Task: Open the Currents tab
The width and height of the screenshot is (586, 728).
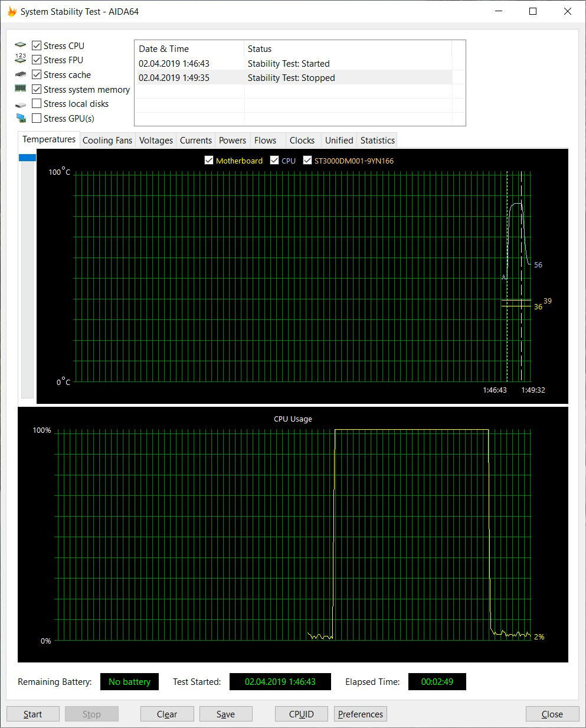Action: point(195,141)
